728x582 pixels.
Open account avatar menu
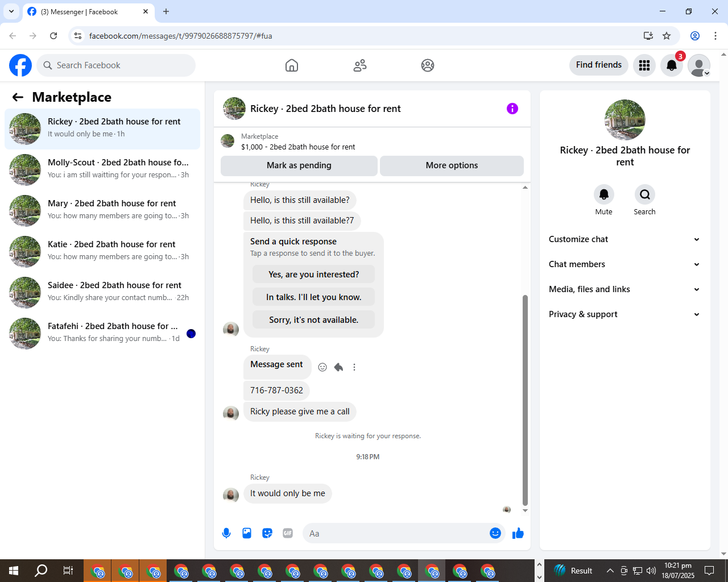click(x=699, y=65)
